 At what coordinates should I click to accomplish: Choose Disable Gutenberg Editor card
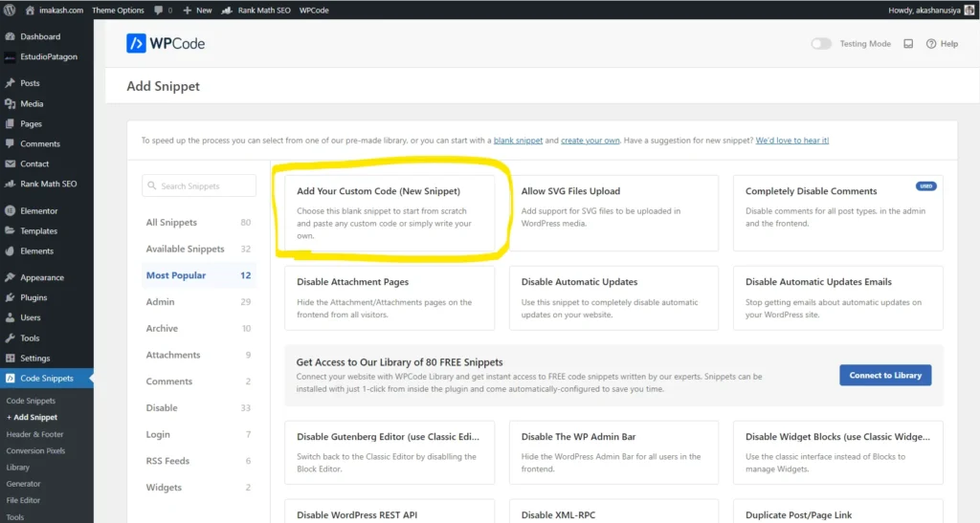(390, 452)
